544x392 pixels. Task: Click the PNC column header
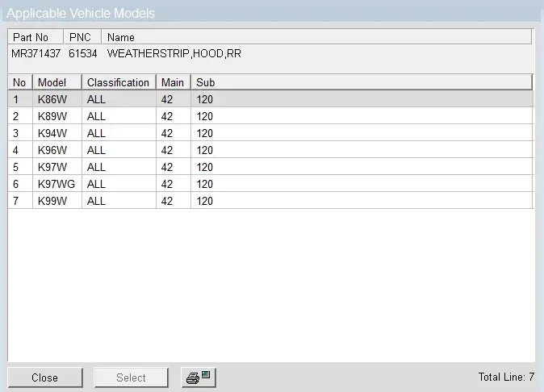point(82,37)
